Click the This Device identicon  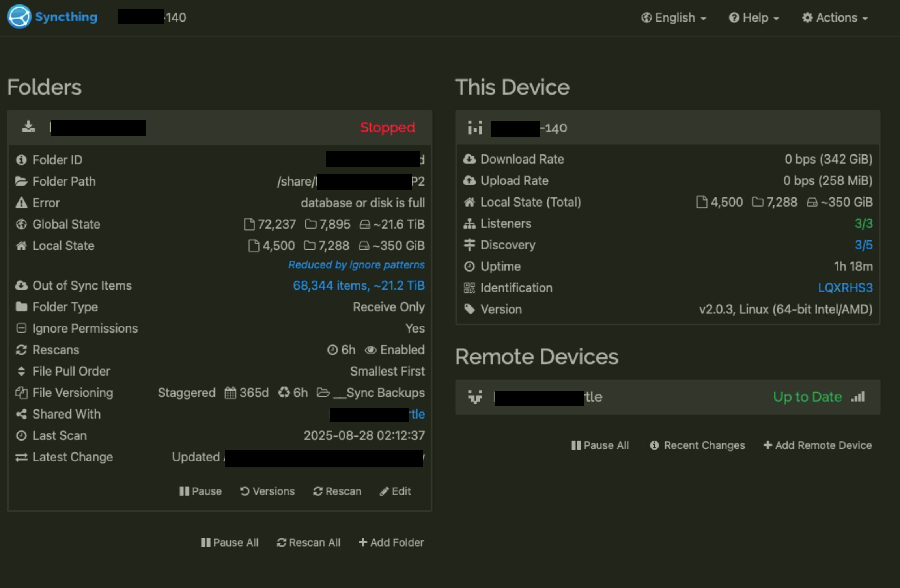pos(475,128)
